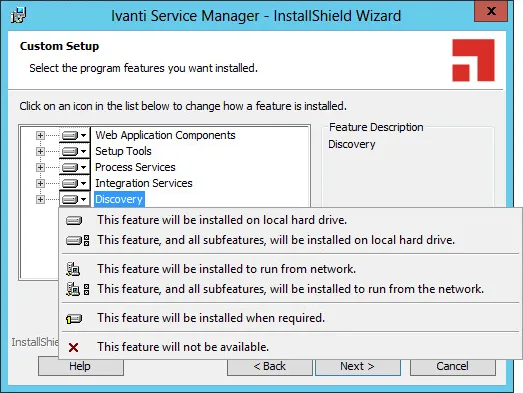Select the Integration Services feature
523x393 pixels.
(x=144, y=183)
